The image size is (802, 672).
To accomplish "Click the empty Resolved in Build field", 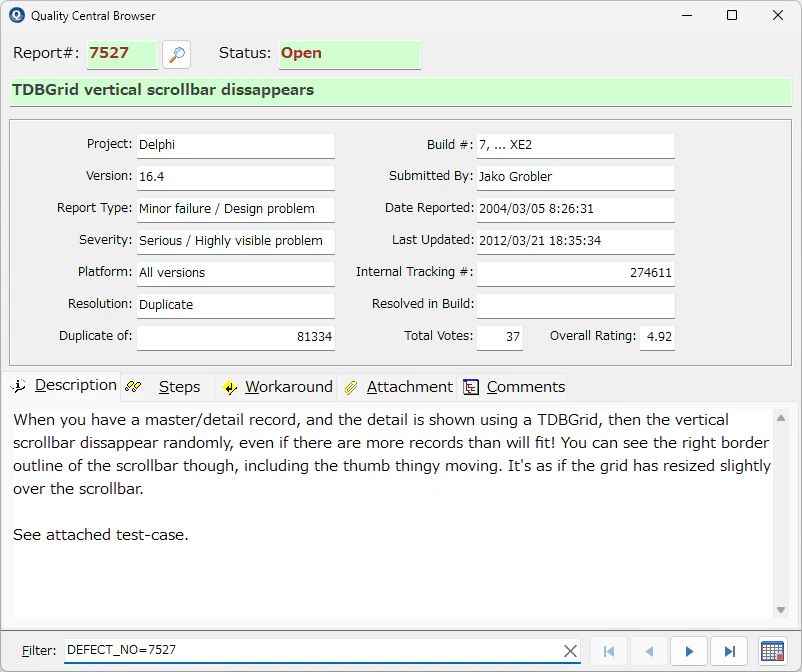I will coord(576,305).
